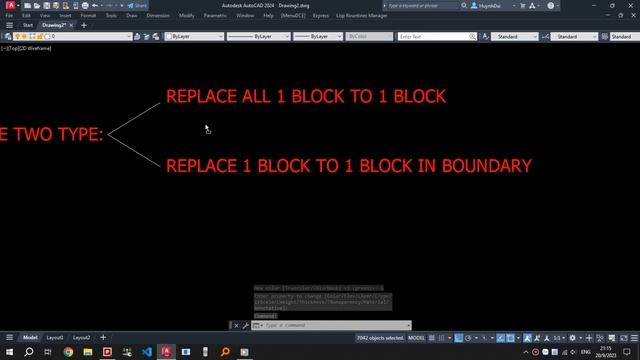This screenshot has width=640, height=360.
Task: Open the Express menu
Action: [321, 16]
